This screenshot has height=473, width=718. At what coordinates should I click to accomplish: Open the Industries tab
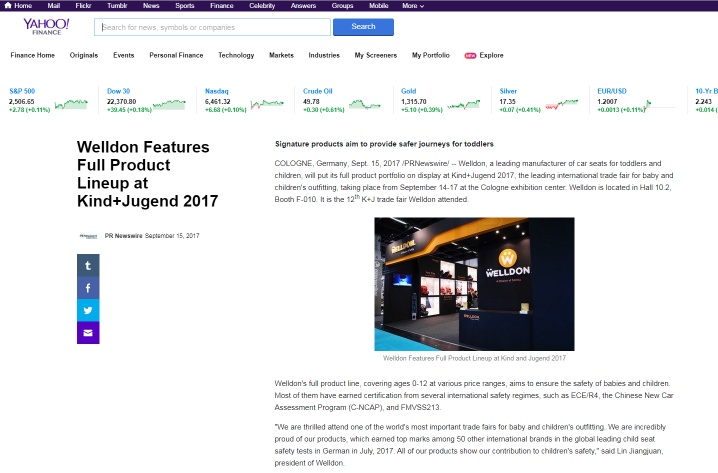point(324,55)
